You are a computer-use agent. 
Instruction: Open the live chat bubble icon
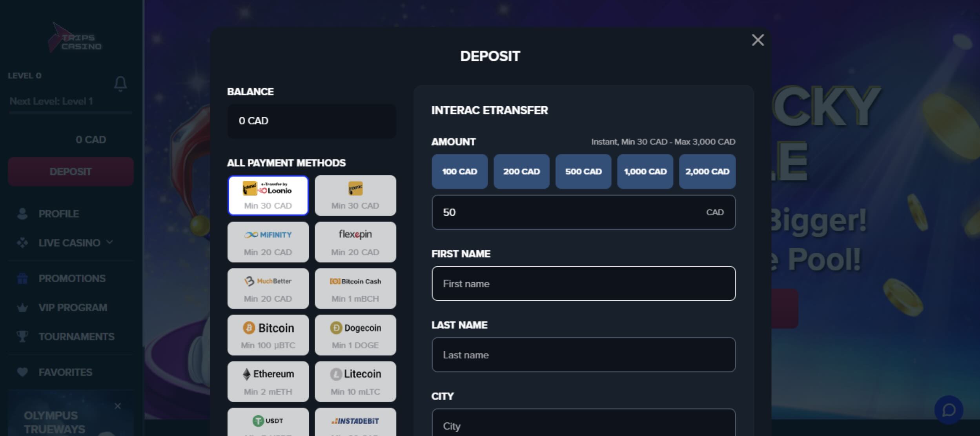pos(949,410)
